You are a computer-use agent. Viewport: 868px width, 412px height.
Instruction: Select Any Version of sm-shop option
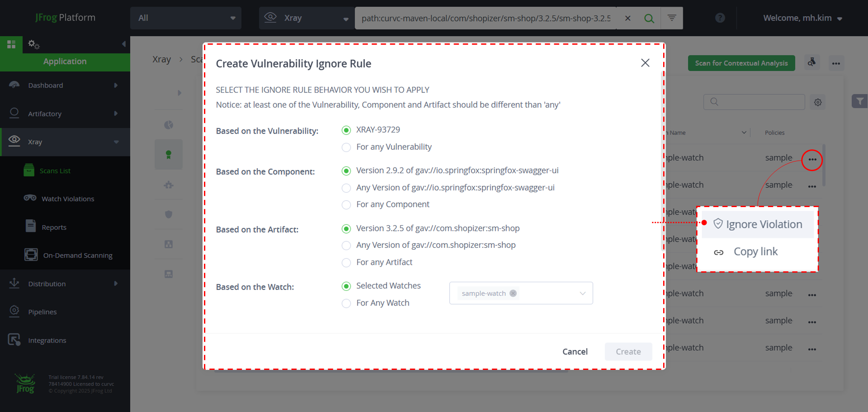(x=346, y=245)
